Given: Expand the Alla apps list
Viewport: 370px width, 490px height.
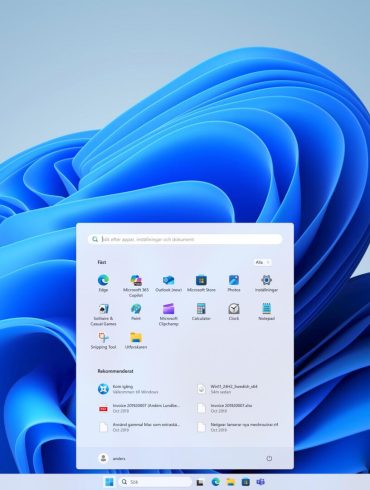Looking at the screenshot, I should [x=263, y=262].
